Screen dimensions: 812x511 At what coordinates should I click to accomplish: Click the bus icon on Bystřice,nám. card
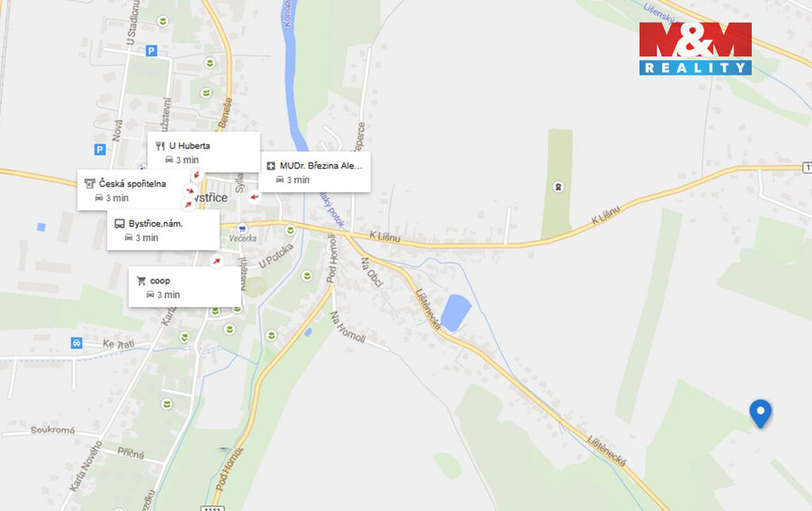pos(119,224)
